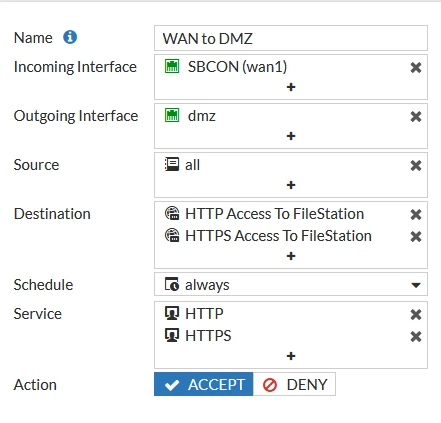Click the info icon beside Name
Image resolution: width=441 pixels, height=423 pixels.
70,37
